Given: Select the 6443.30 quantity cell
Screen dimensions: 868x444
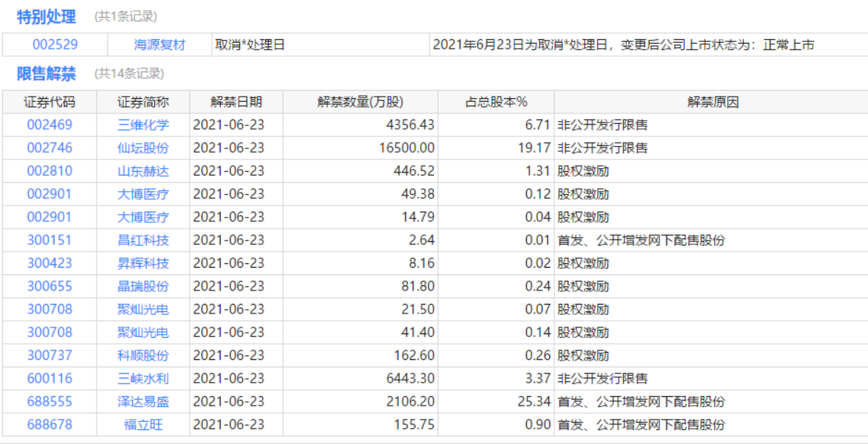Looking at the screenshot, I should (361, 379).
